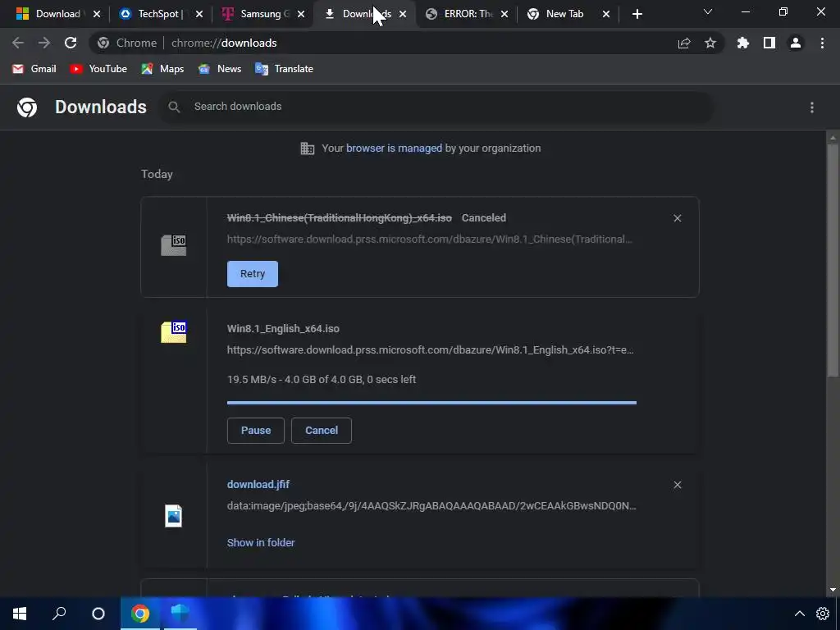This screenshot has height=630, width=840.
Task: Pause the Win8.1_English_x64.iso download
Action: (x=256, y=431)
